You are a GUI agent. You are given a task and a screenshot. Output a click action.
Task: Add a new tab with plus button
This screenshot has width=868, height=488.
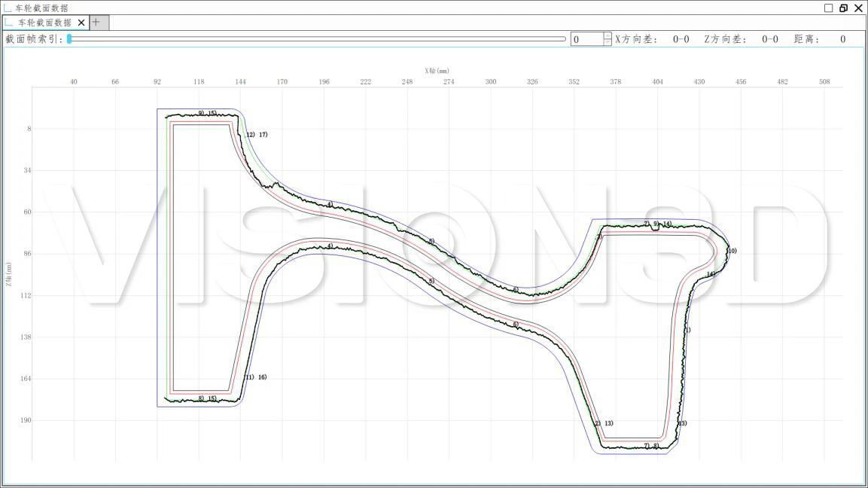click(x=96, y=23)
